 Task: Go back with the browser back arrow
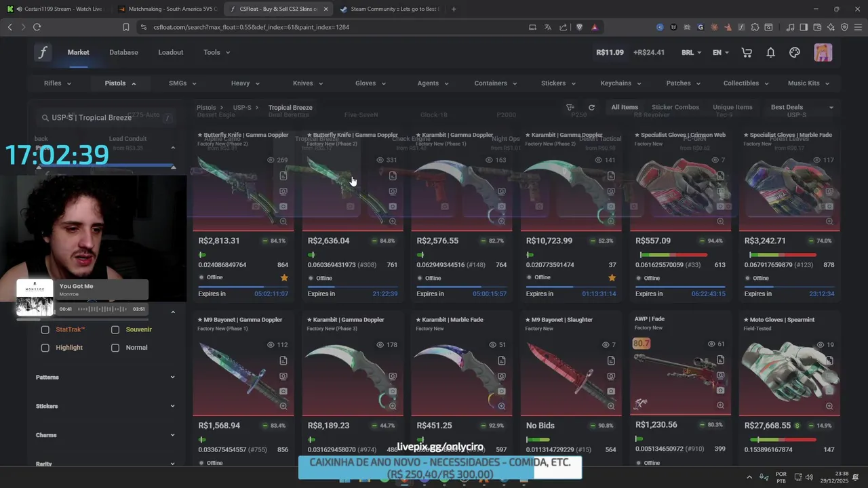point(9,27)
